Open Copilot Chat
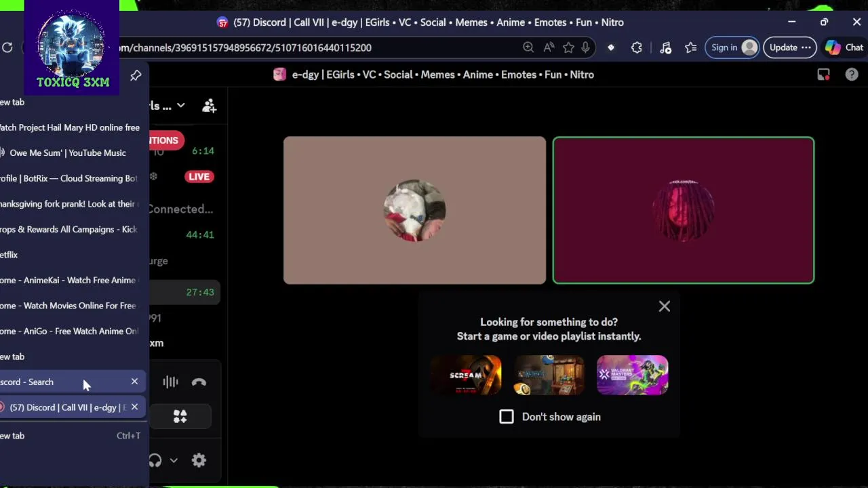The height and width of the screenshot is (488, 868). (x=844, y=47)
